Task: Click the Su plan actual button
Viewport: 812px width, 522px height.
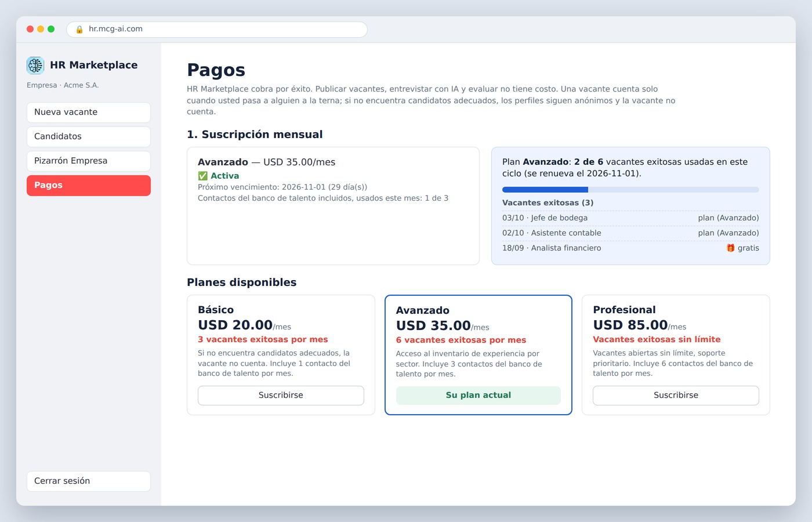Action: point(478,396)
